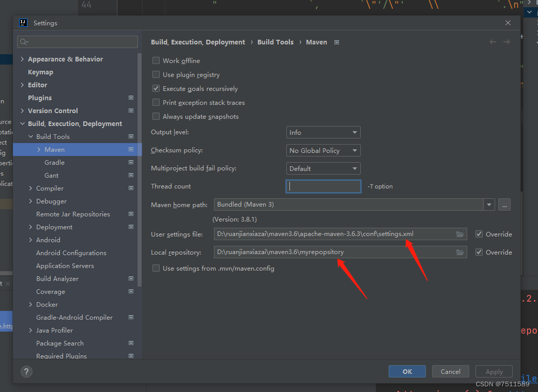Expand the Version Control section arrow
This screenshot has height=392, width=538.
22,111
